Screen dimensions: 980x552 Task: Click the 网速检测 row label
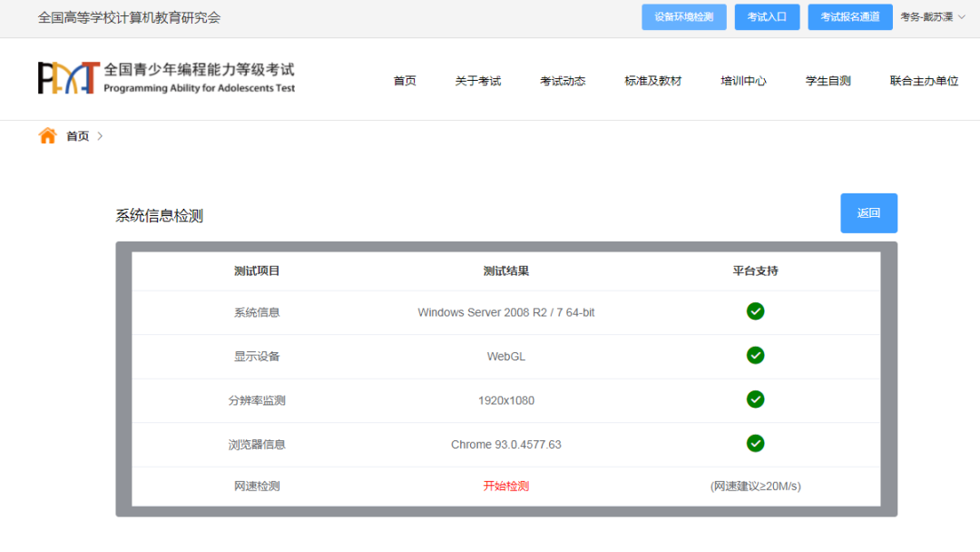[x=257, y=486]
